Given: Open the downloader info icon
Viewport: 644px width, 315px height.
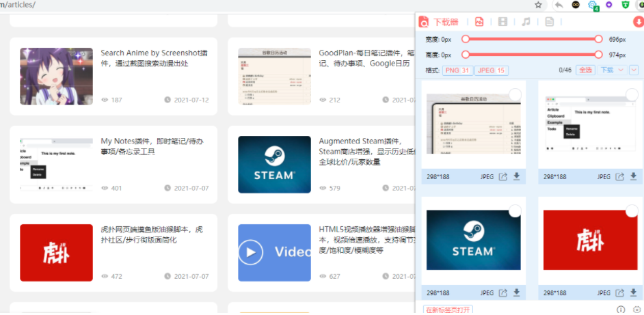Looking at the screenshot, I should 621,310.
